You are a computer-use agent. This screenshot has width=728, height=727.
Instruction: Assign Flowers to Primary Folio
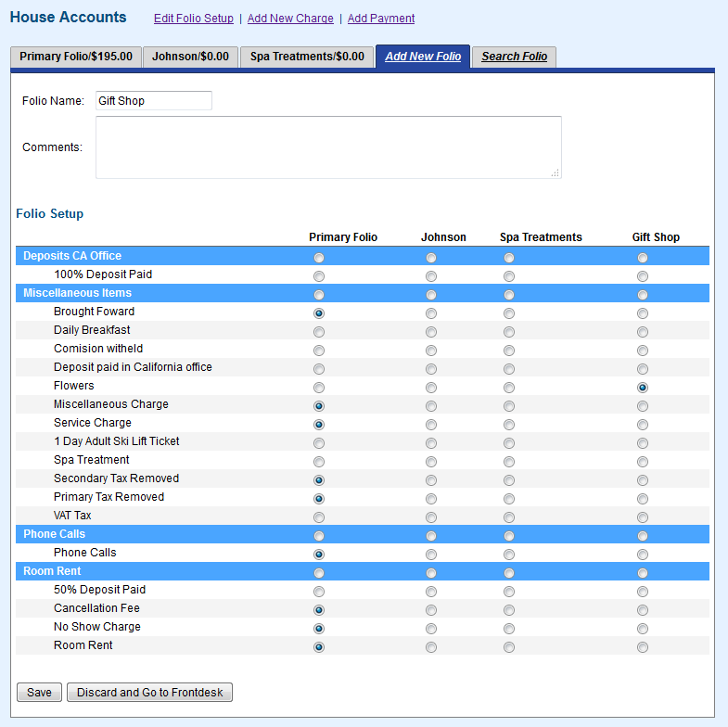tap(318, 388)
